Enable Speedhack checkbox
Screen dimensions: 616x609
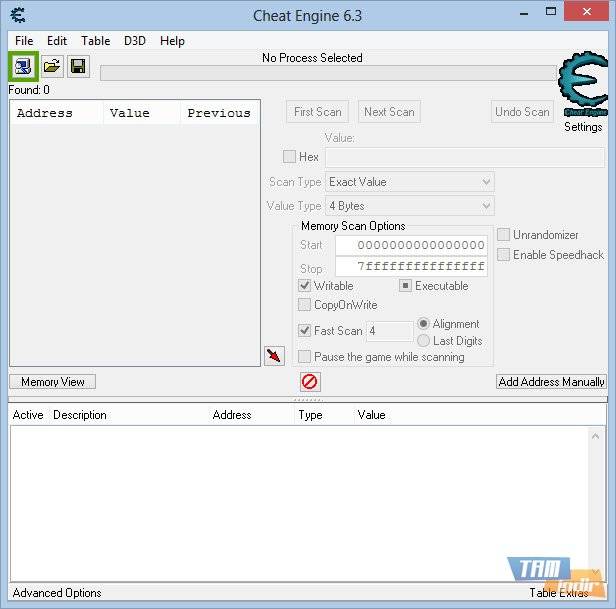click(x=504, y=255)
